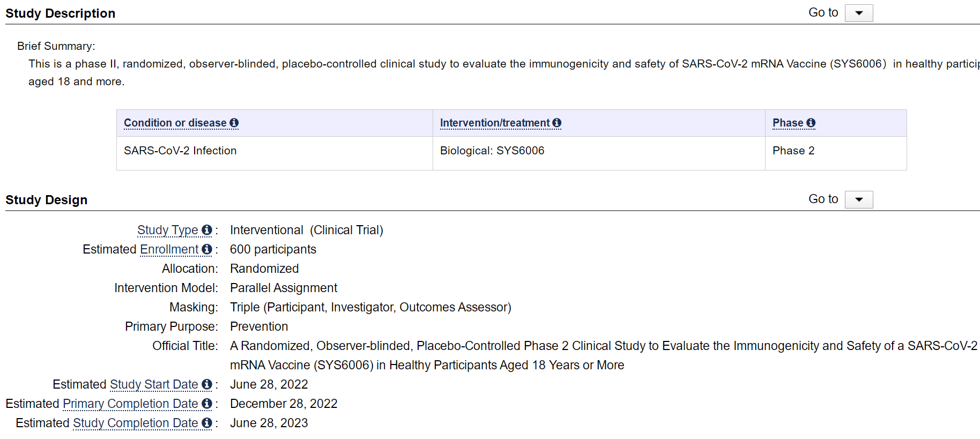Click info icon beside Phase header

point(811,123)
